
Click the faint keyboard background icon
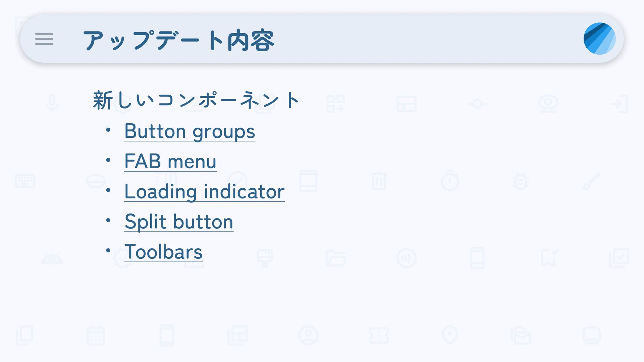25,181
